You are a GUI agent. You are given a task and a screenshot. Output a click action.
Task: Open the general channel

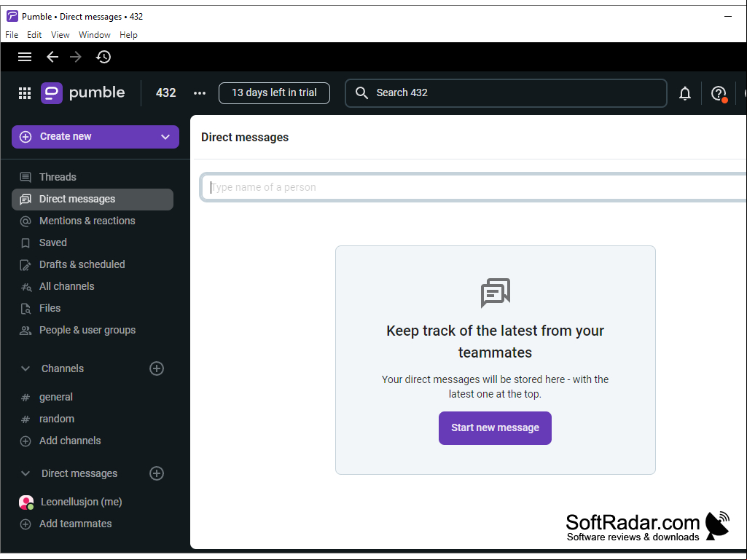pos(93,397)
